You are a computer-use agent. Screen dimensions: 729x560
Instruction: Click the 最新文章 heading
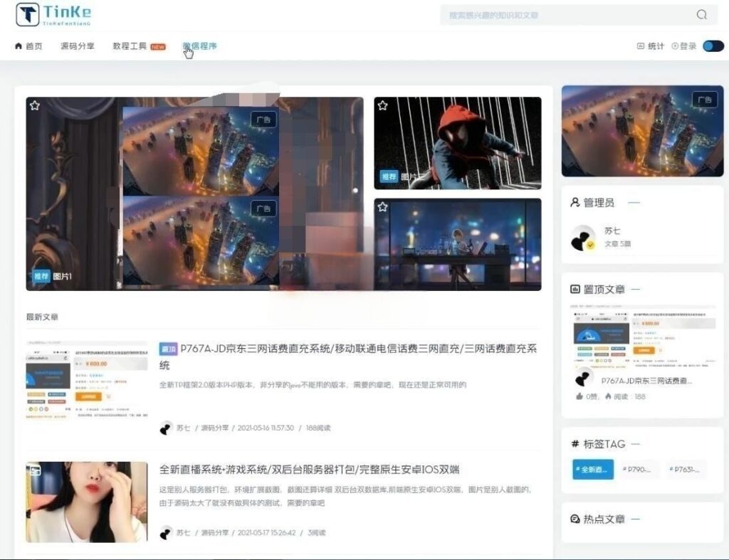click(42, 317)
